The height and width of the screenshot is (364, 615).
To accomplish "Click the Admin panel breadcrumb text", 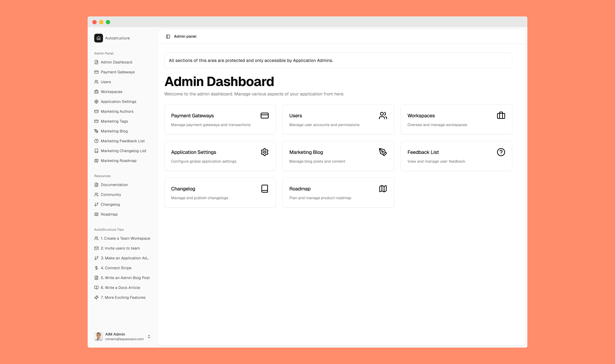I will pyautogui.click(x=185, y=36).
